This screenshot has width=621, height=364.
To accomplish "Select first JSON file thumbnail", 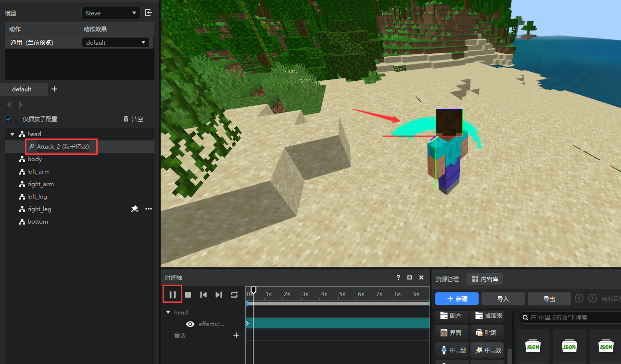I will 532,346.
